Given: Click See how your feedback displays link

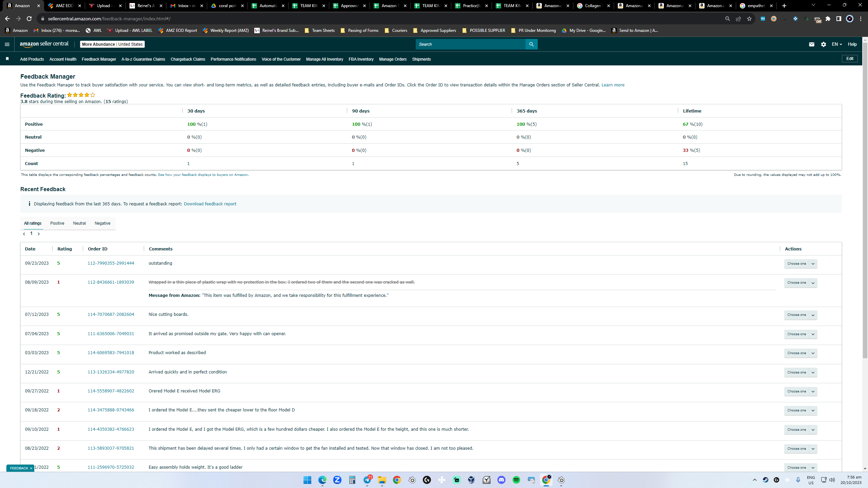Looking at the screenshot, I should pyautogui.click(x=203, y=175).
